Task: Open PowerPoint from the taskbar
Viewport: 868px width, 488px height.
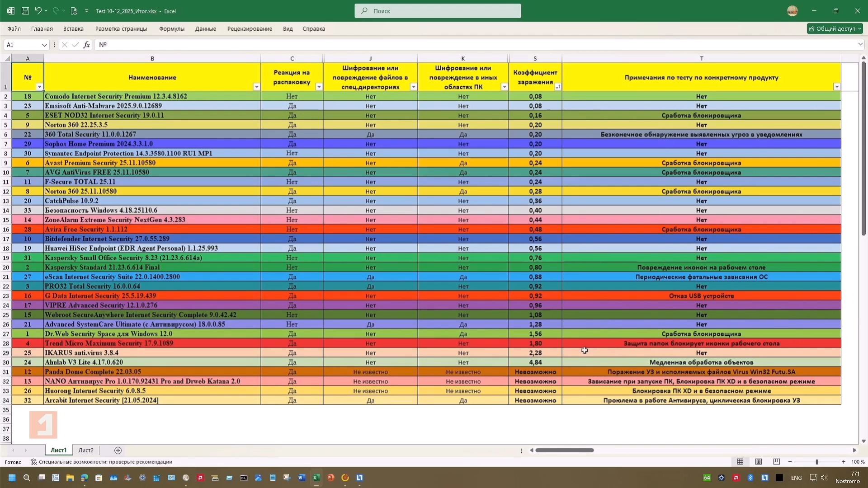Action: click(x=330, y=478)
